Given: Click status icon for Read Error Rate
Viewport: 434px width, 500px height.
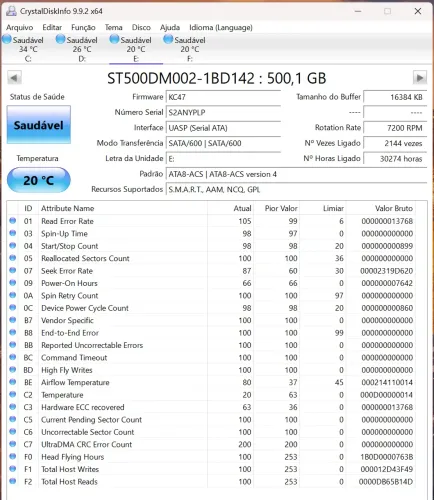Looking at the screenshot, I should point(13,221).
